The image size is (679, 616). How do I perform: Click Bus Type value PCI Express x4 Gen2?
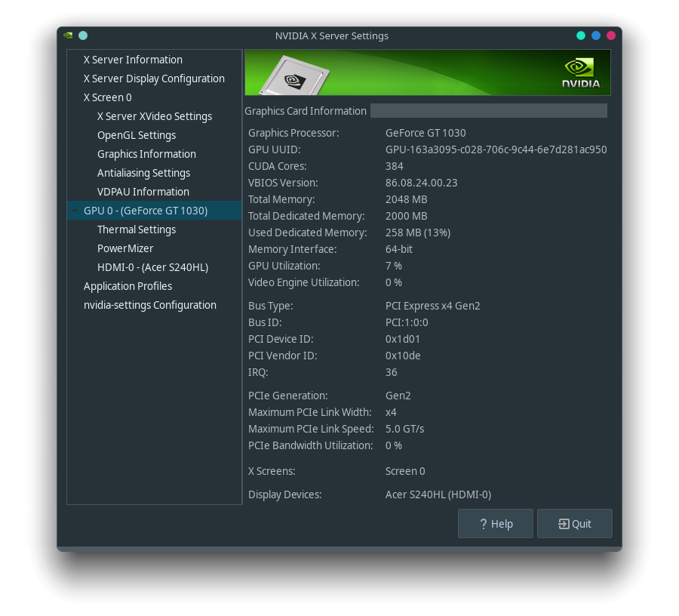click(x=432, y=306)
